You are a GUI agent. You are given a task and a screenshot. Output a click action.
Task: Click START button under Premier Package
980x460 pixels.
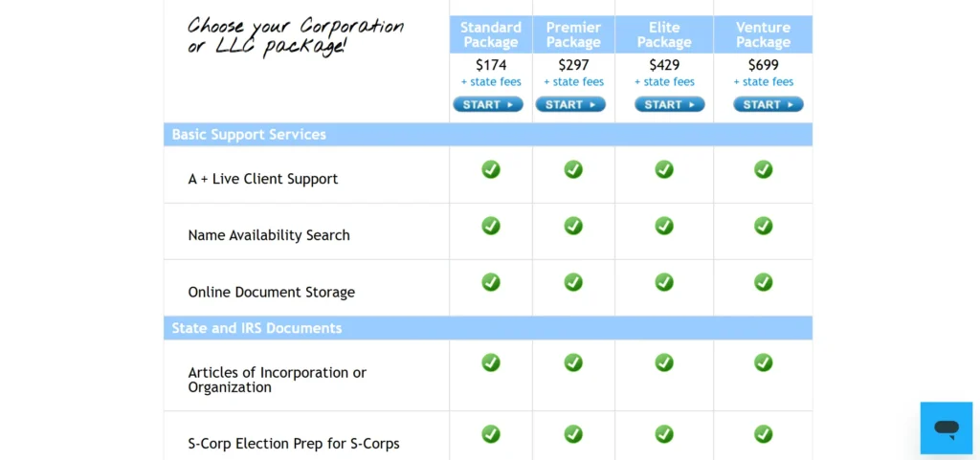tap(570, 104)
